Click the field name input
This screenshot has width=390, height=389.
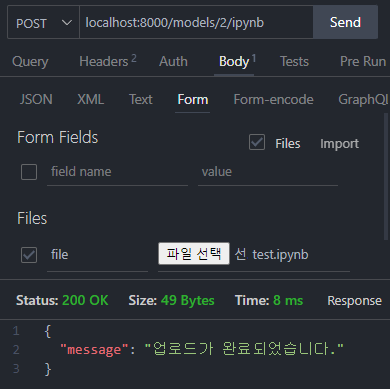tap(117, 172)
